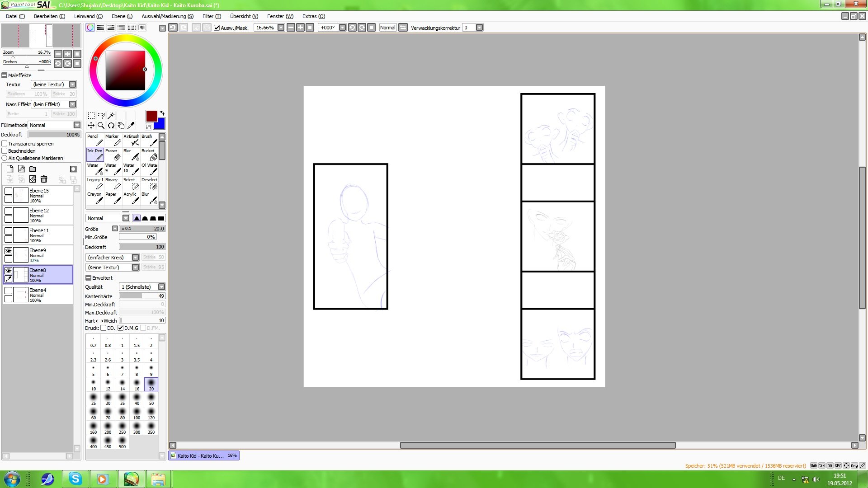Viewport: 868px width, 488px height.
Task: Select the magic wand tool
Action: click(x=111, y=116)
